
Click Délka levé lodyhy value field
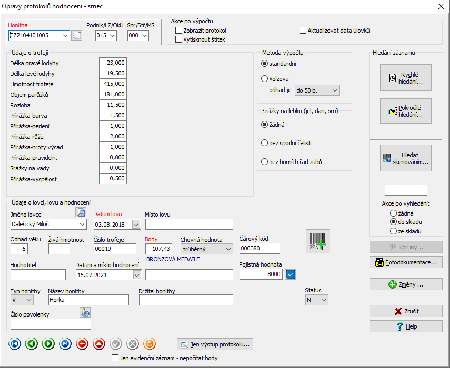(x=113, y=73)
